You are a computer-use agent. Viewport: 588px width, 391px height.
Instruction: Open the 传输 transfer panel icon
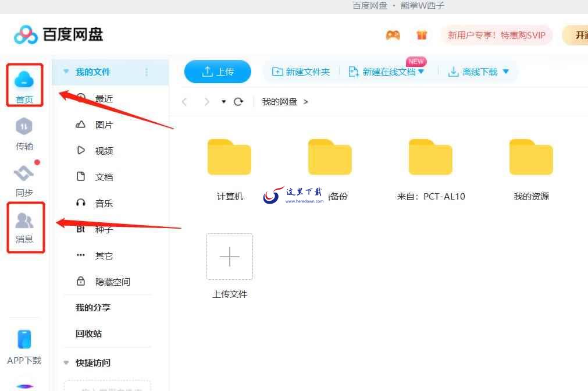24,126
